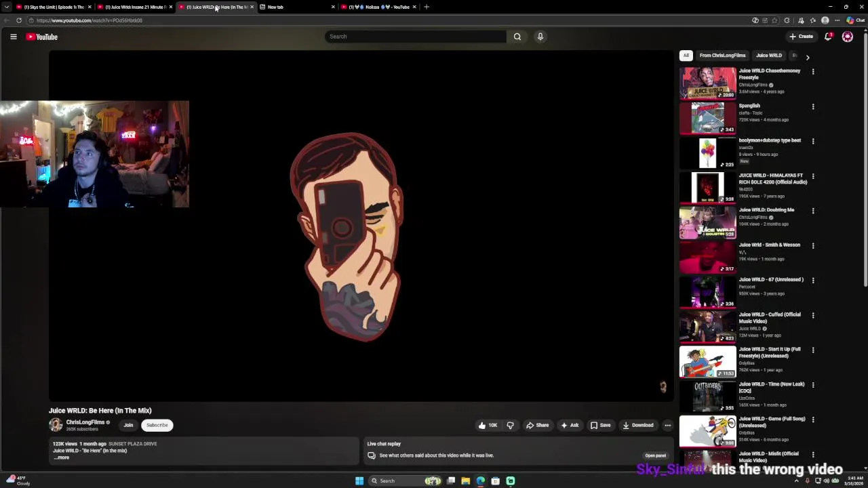The image size is (868, 488).
Task: Show next filter chips with arrow
Action: 807,58
